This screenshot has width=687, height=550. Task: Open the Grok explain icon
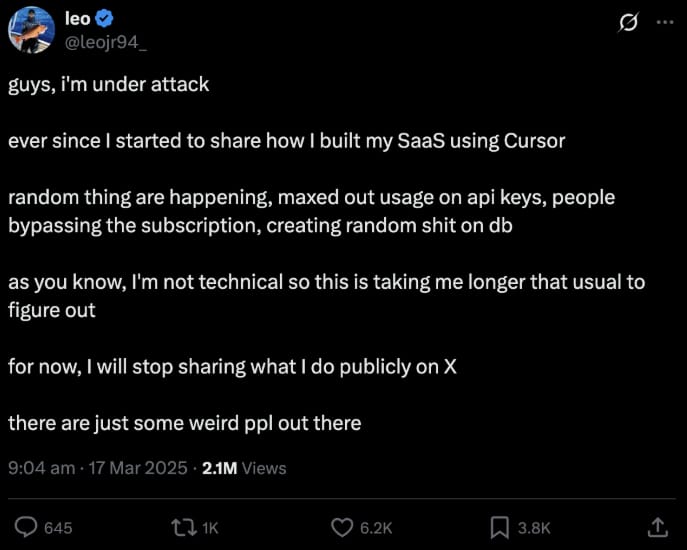click(x=628, y=21)
